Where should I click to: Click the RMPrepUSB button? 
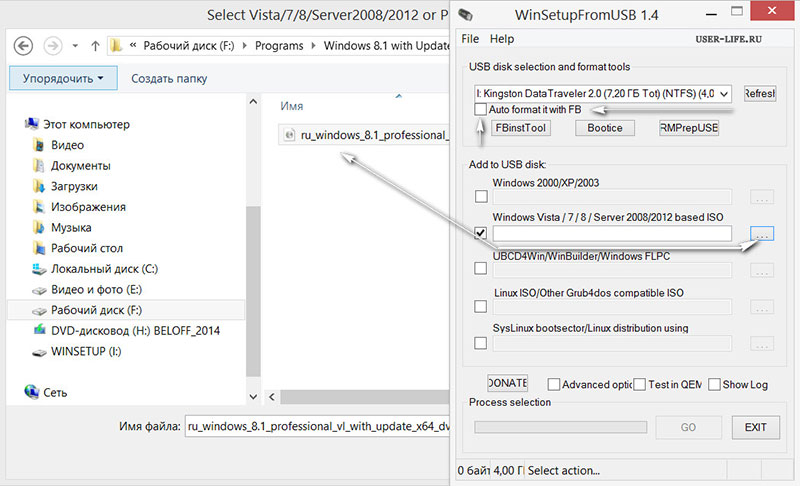[689, 128]
